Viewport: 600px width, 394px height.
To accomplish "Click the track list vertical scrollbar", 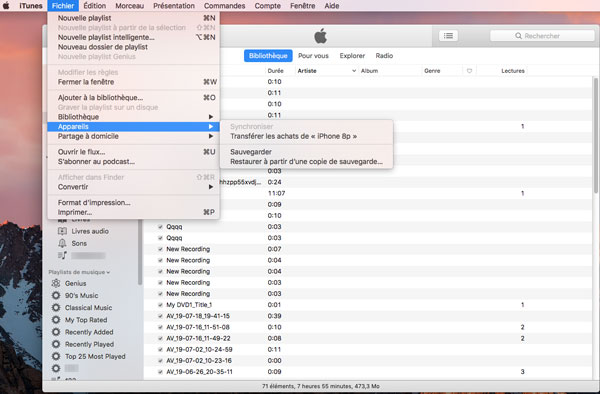I will tap(595, 136).
